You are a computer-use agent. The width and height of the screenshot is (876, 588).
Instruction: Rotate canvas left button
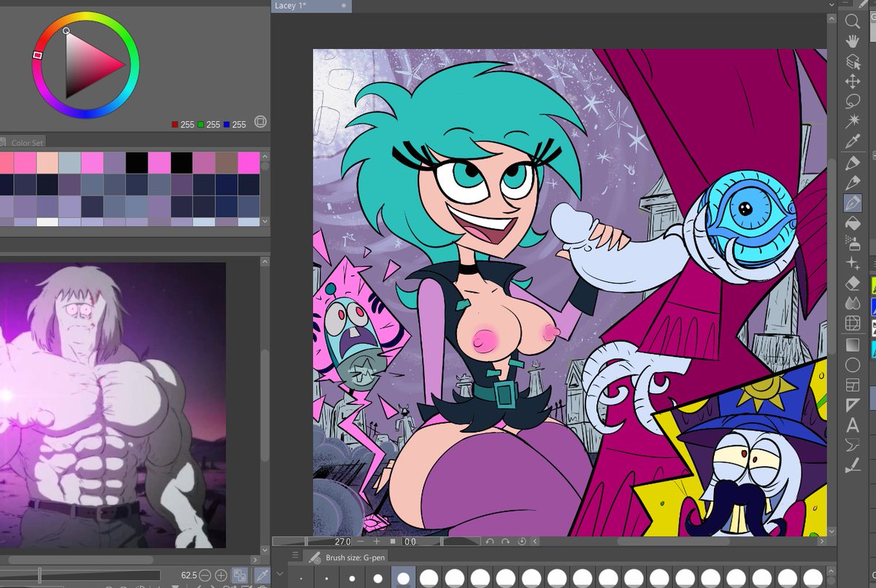[491, 542]
